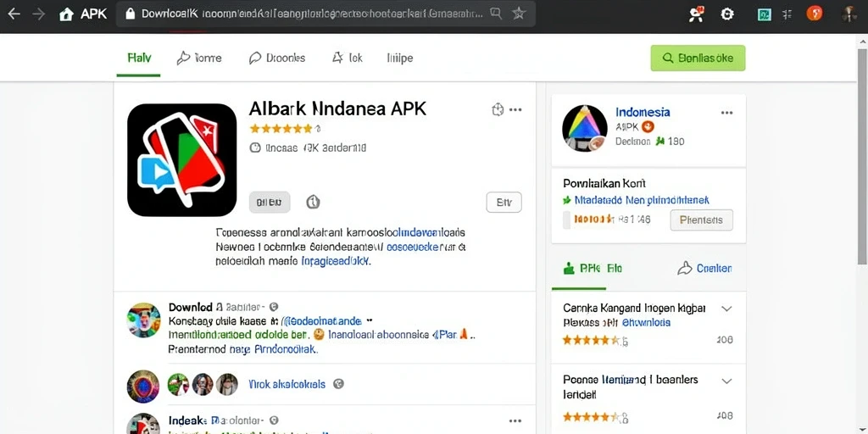Open three-dot menu on Indeake post
Screen dimensions: 868x434
pos(515,420)
